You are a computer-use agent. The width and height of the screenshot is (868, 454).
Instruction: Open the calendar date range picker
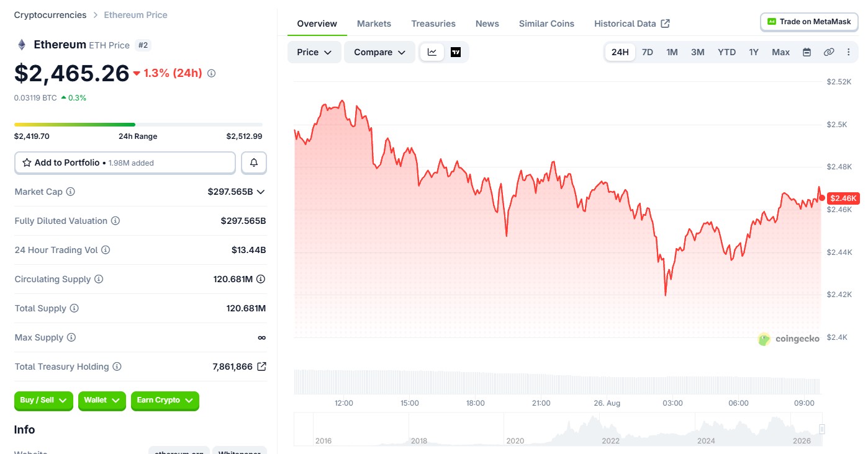807,52
